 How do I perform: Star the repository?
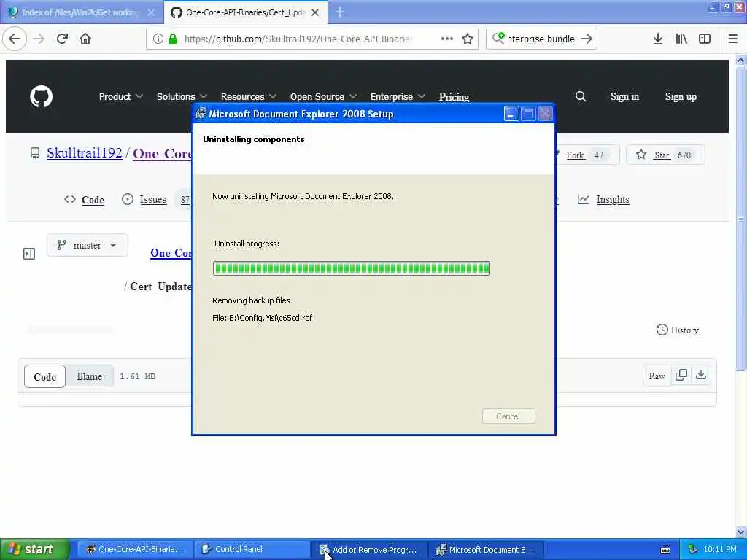[x=665, y=155]
